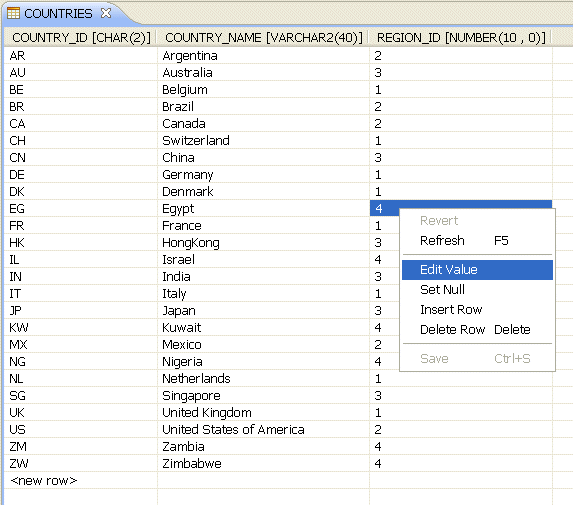Click the BE country ID cell
This screenshot has height=505, width=573.
81,90
